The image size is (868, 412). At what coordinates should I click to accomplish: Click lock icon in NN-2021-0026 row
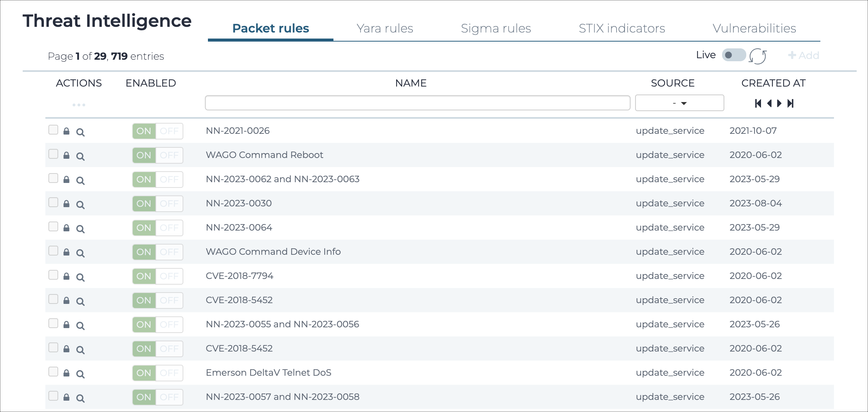(x=67, y=131)
